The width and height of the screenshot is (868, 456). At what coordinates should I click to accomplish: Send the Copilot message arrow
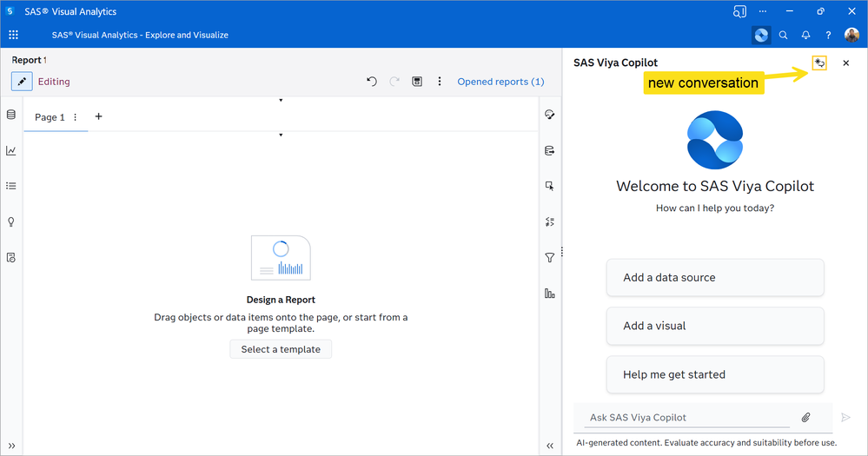(x=845, y=417)
